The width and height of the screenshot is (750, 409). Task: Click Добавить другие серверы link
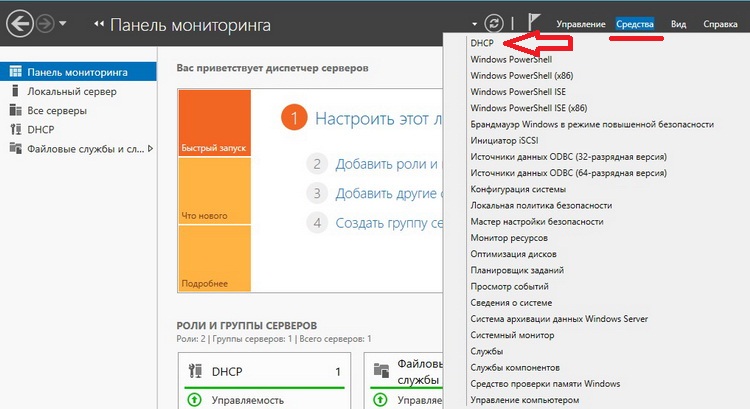point(389,193)
